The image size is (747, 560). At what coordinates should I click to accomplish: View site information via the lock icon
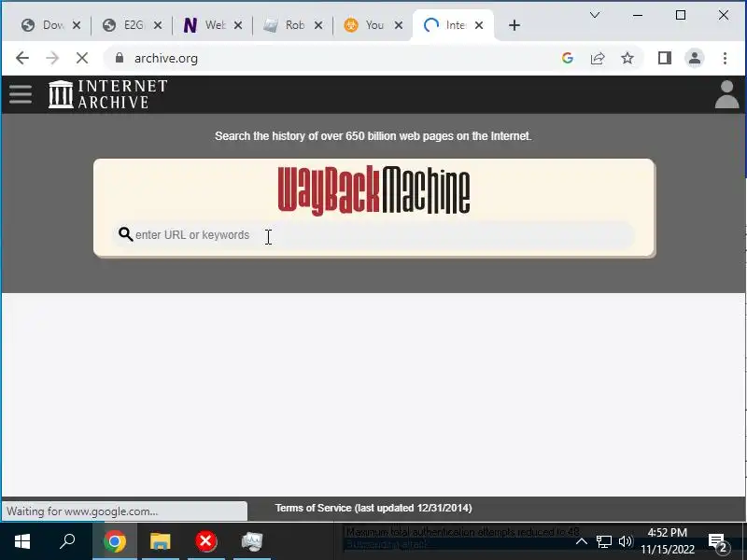tap(120, 58)
